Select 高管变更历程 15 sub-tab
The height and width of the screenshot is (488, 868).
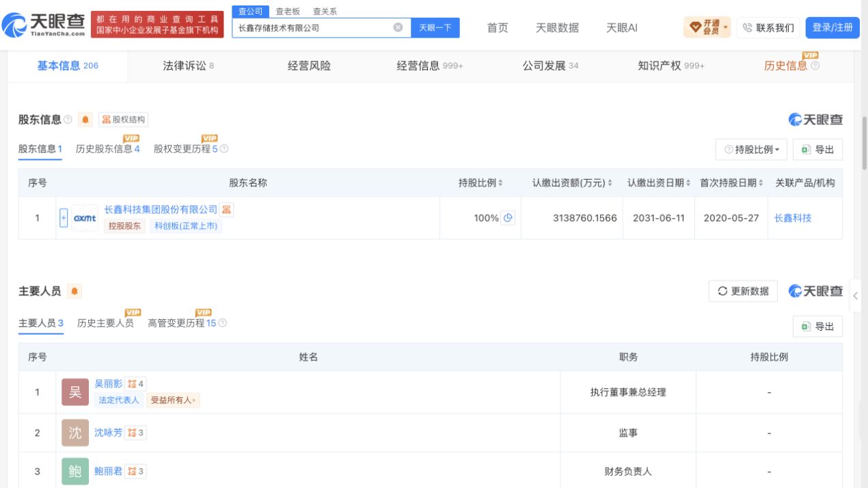[182, 323]
